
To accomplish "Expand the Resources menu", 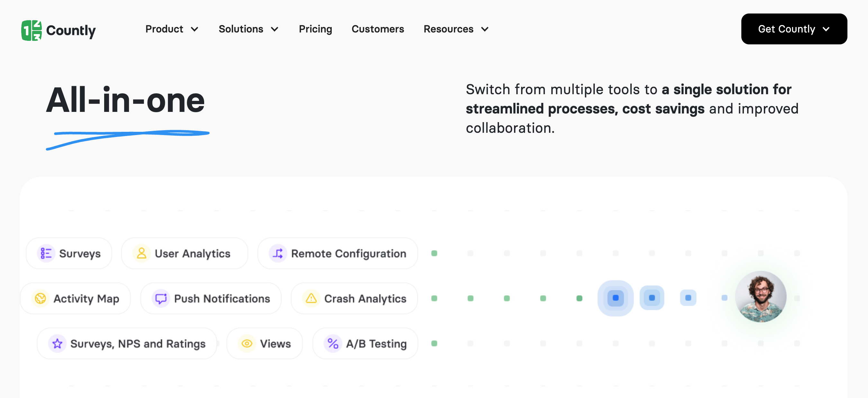I will pos(456,29).
